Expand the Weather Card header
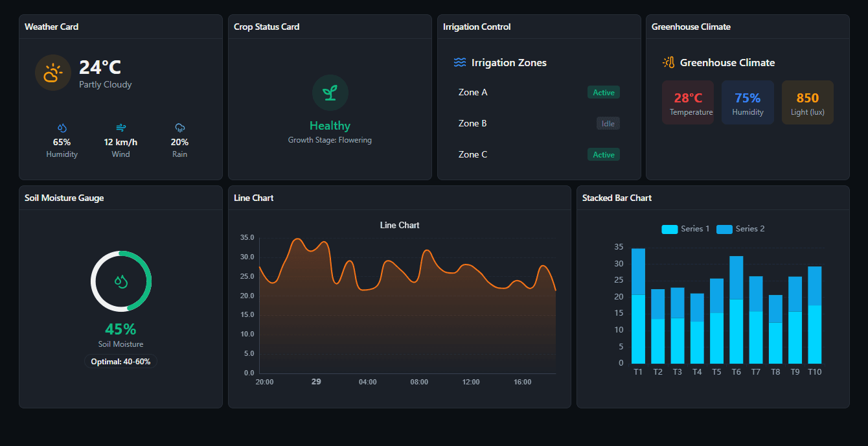Image resolution: width=868 pixels, height=446 pixels. coord(51,27)
